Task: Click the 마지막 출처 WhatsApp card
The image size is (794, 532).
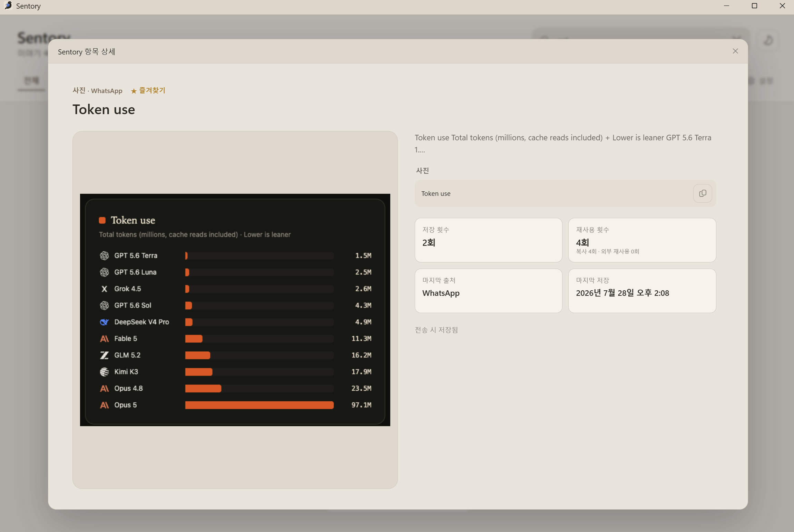Action: click(488, 291)
